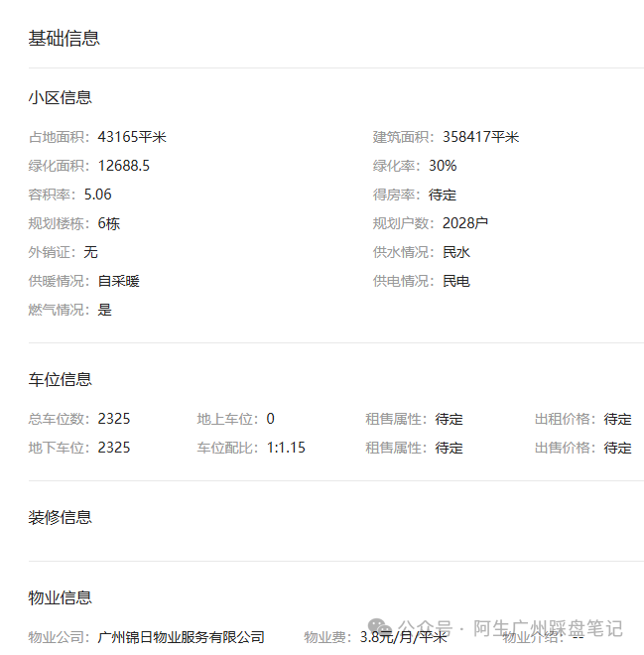Click the 建筑面积 value 358417平米
The height and width of the screenshot is (655, 644).
click(480, 137)
